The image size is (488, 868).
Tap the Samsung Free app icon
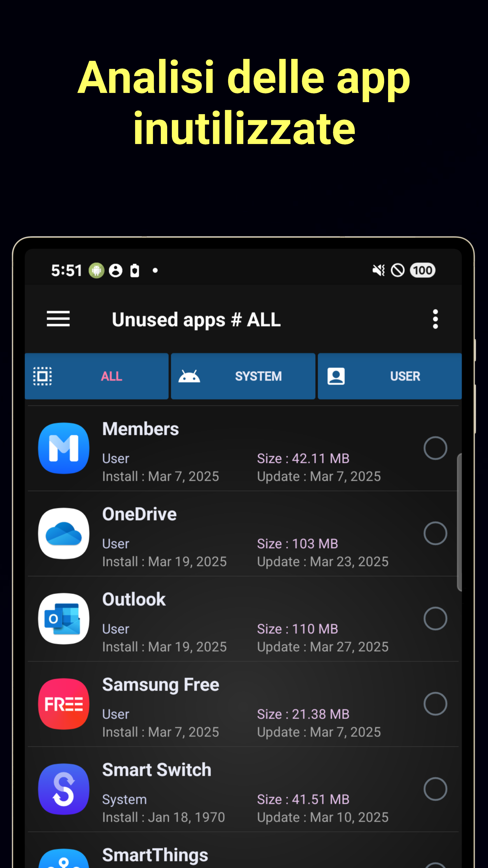(64, 704)
